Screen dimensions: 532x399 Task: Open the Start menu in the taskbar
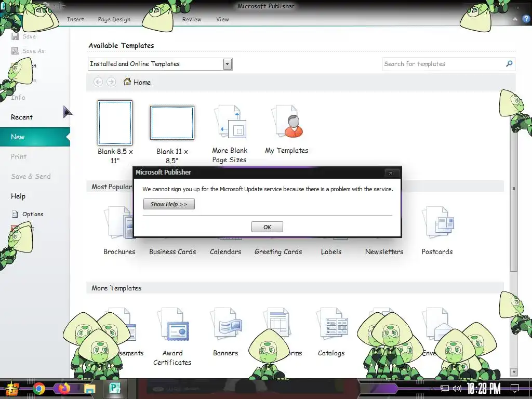11,389
